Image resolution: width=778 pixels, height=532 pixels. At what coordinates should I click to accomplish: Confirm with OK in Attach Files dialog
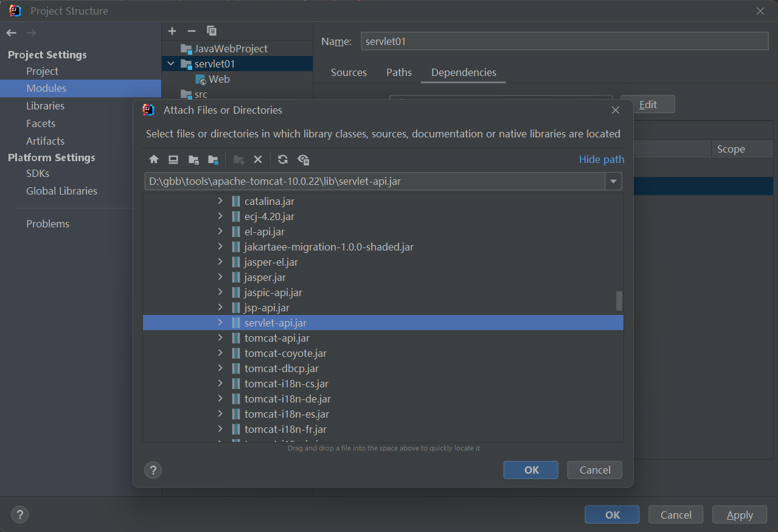click(x=531, y=470)
